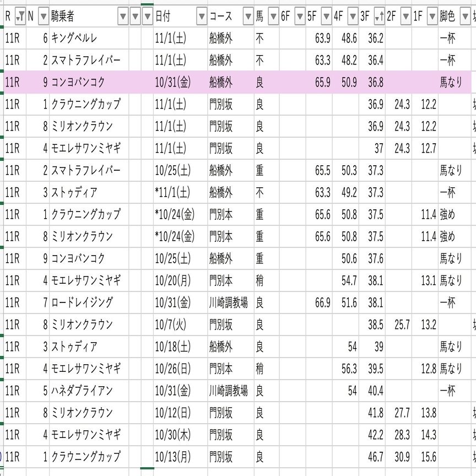
Task: Click the 5F value 65.5
Action: (322, 170)
